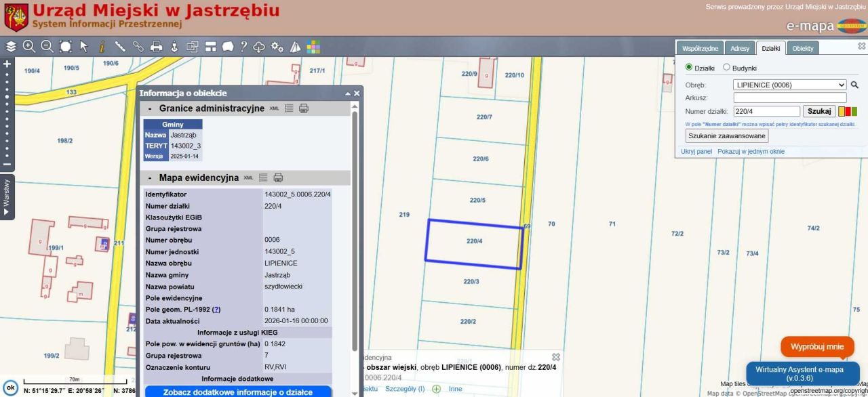
Task: Close the Informacja o obiekcie panel
Action: pos(357,93)
